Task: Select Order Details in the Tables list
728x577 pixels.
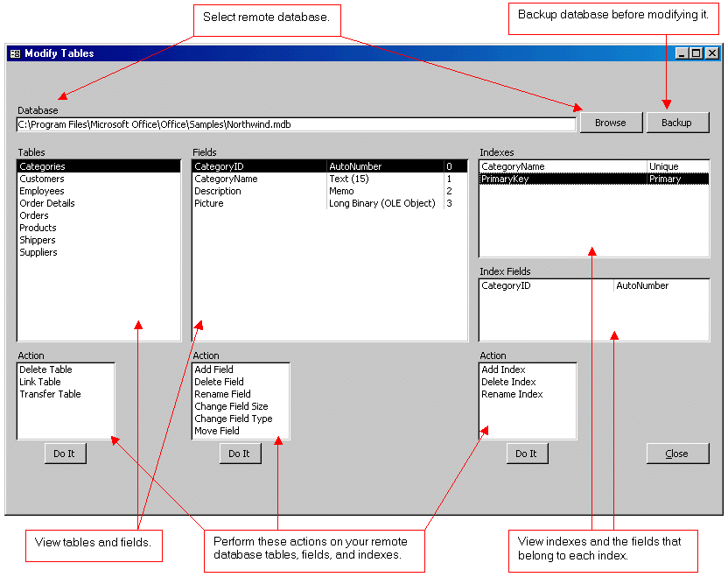Action: point(47,203)
